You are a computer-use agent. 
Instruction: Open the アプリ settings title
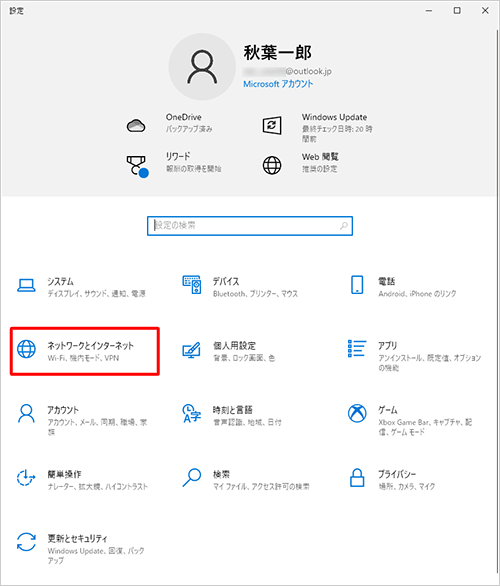click(x=387, y=346)
